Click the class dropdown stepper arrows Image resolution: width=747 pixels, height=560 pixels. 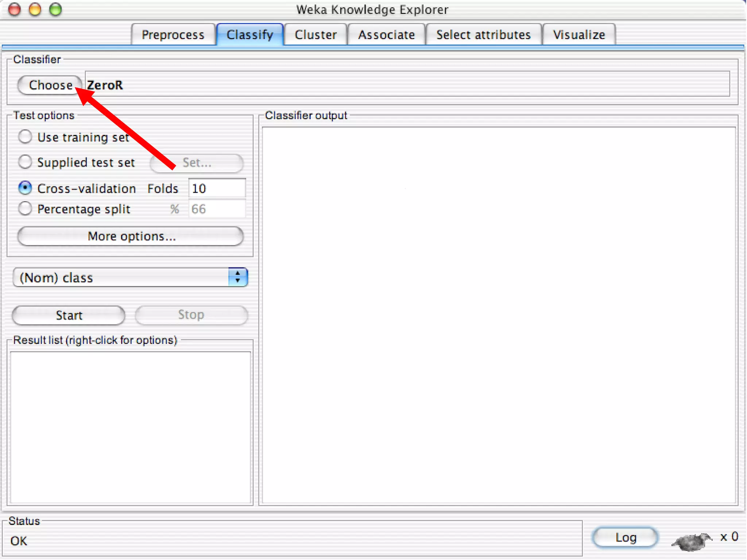pos(238,277)
